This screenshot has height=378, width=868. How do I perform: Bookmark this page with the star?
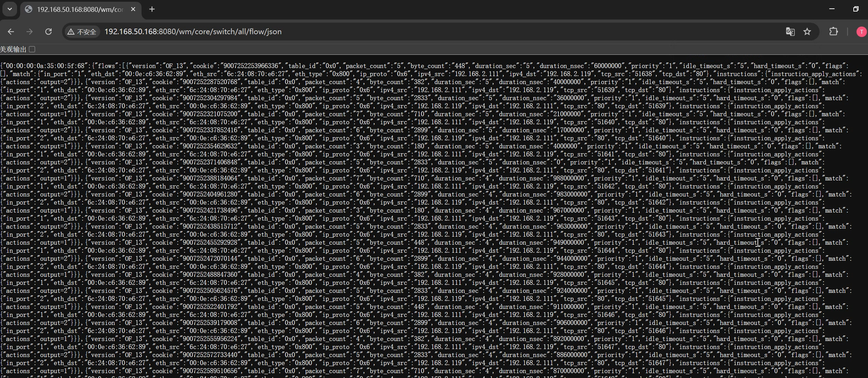[807, 32]
